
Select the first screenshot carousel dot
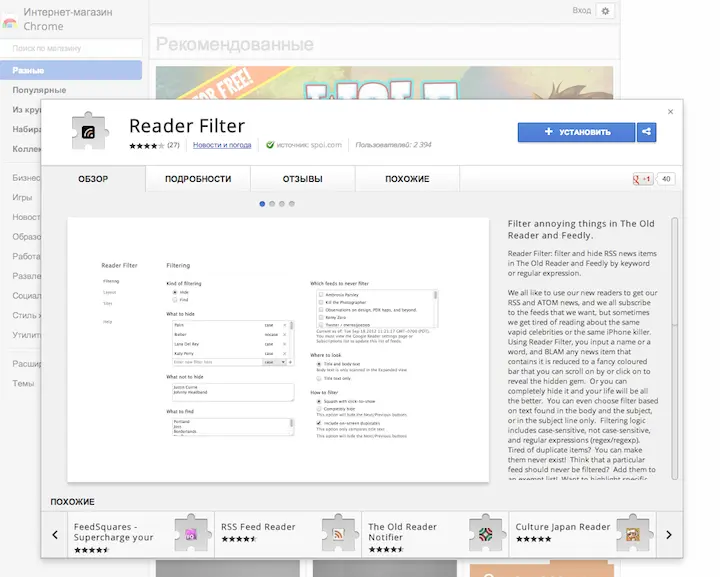[x=262, y=204]
